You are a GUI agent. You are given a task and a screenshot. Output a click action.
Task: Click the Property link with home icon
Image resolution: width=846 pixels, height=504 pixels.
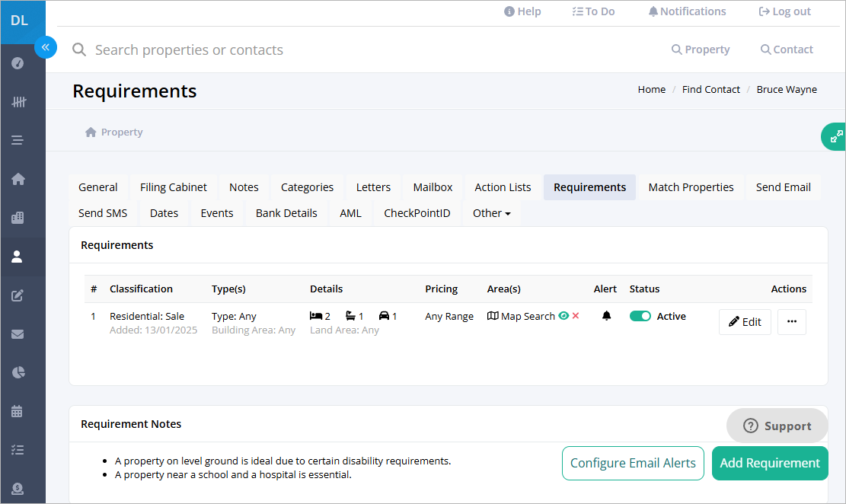[x=114, y=132]
